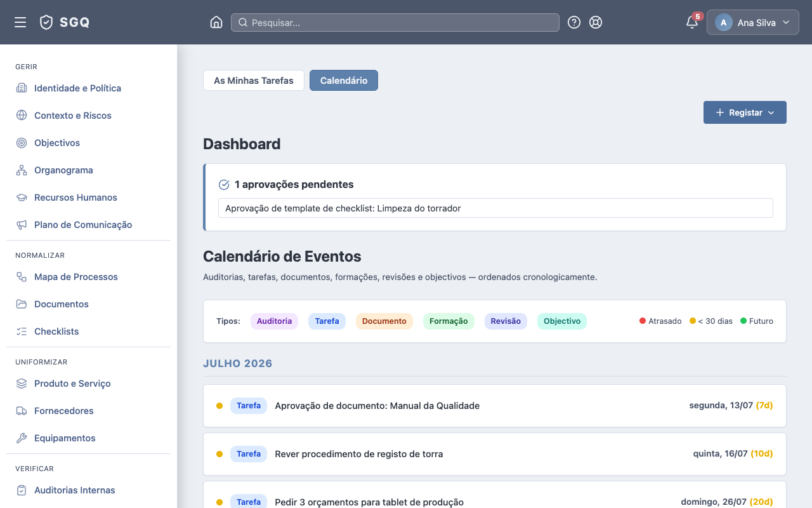Open Mapa de Processos
This screenshot has width=812, height=508.
pyautogui.click(x=89, y=277)
